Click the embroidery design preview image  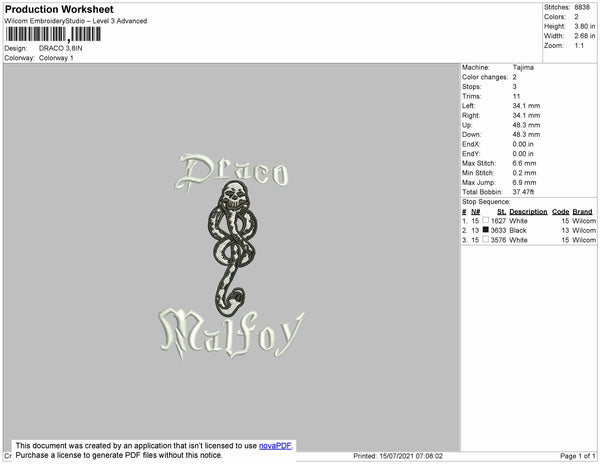click(232, 257)
